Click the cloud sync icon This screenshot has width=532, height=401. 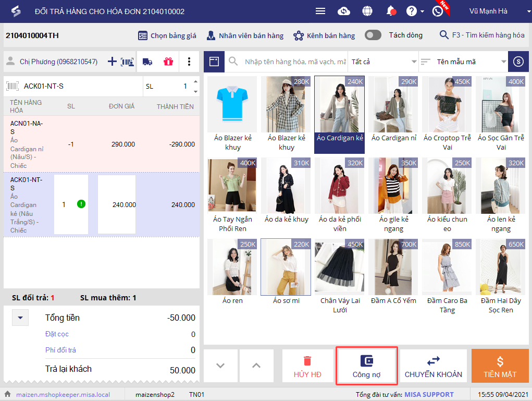(x=344, y=11)
